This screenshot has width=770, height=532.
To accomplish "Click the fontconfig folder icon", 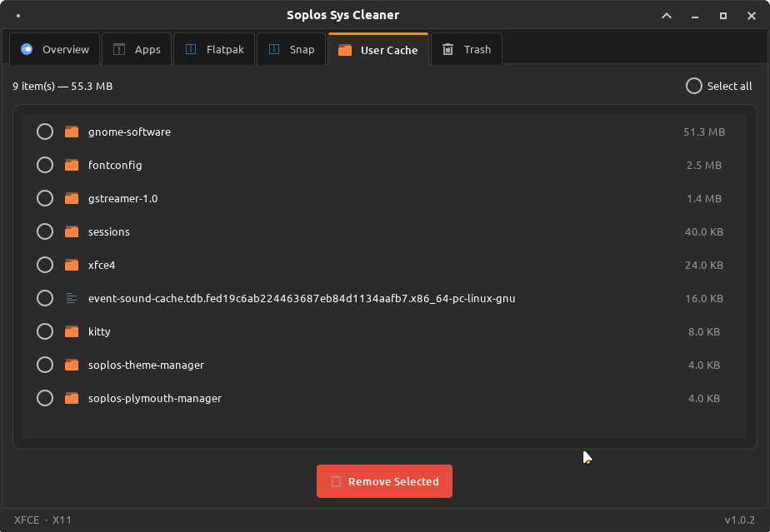I will pos(72,165).
